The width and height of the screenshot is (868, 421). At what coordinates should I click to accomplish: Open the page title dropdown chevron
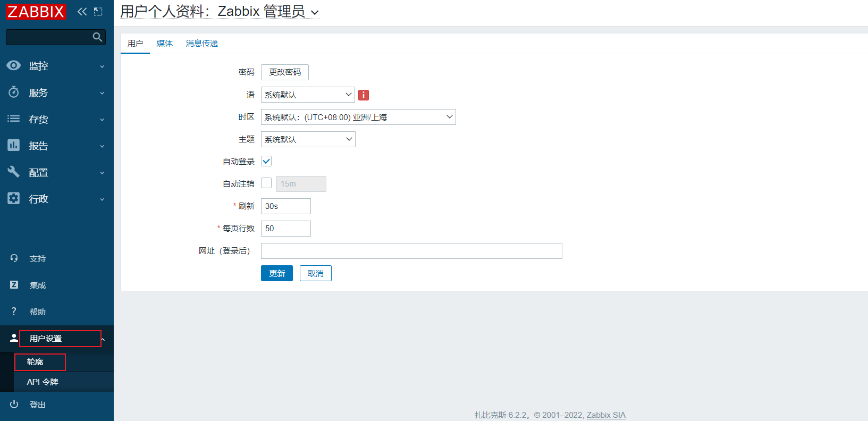coord(315,13)
